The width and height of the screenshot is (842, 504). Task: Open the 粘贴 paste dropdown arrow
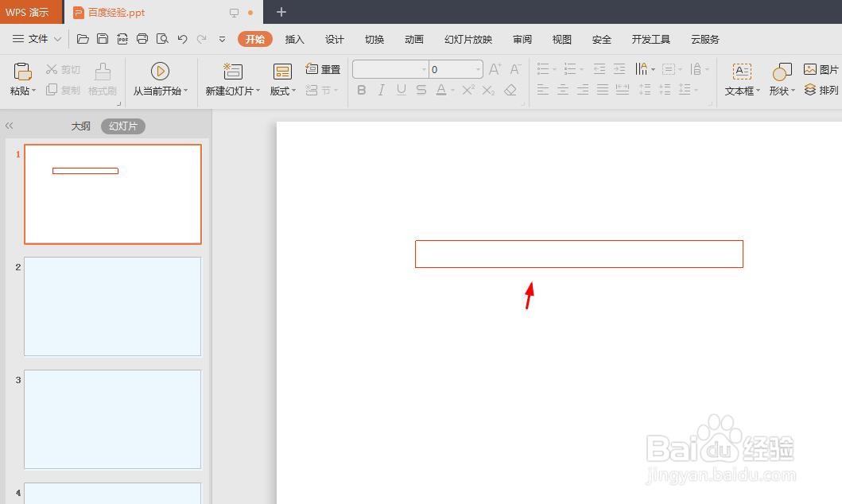[x=33, y=90]
